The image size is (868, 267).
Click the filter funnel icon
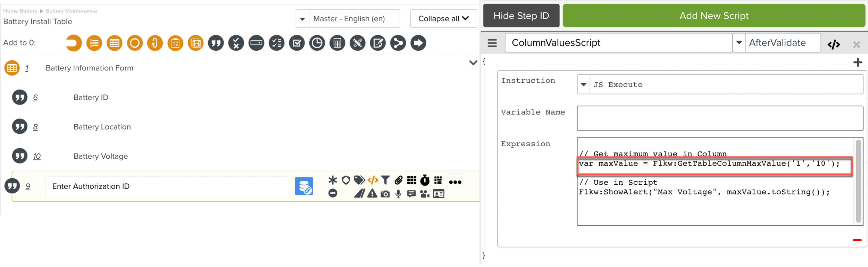[x=385, y=180]
